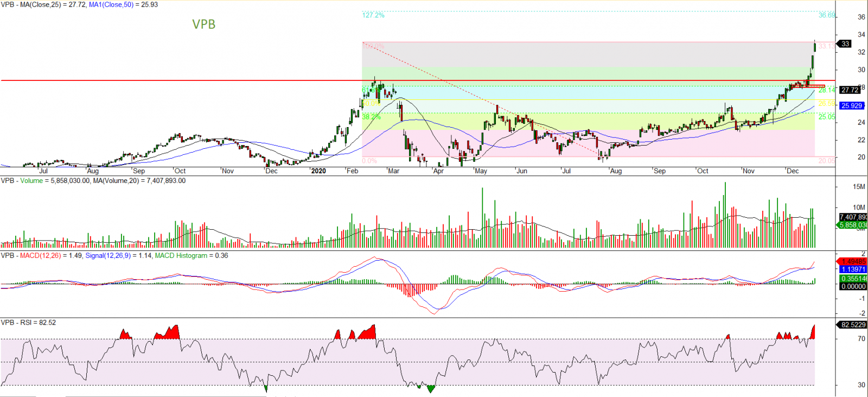Click the Jun label on time axis
This screenshot has width=868, height=397.
(522, 171)
